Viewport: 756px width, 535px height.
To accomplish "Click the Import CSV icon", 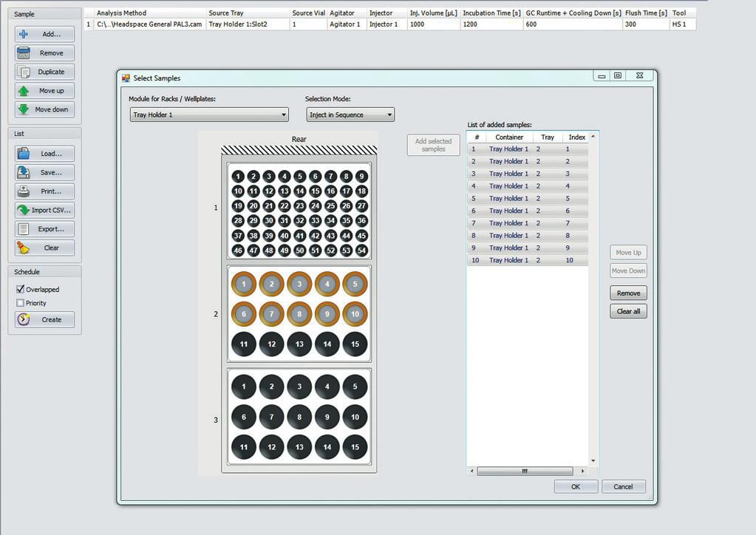I will [24, 210].
